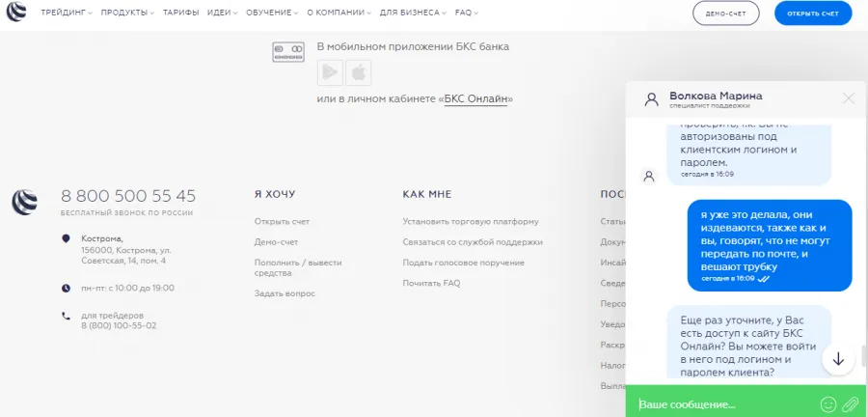Open the emoji picker in chat
Screen dimensions: 868x417
coord(828,404)
